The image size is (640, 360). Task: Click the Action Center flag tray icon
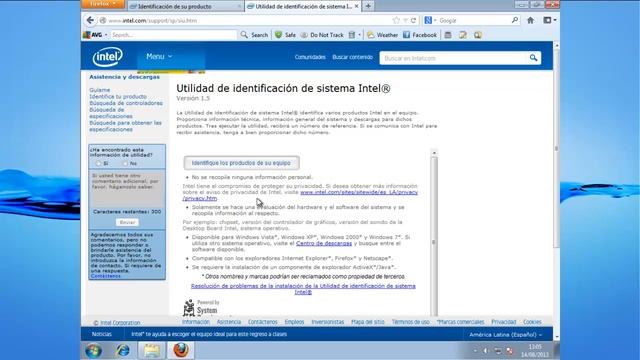click(x=510, y=351)
